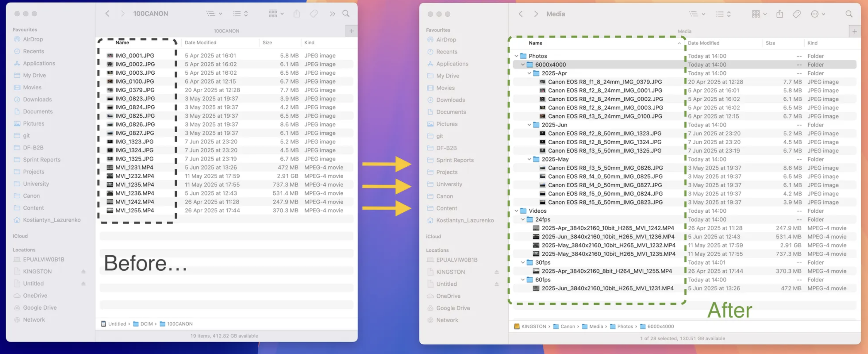Eject the KINGSTON drive in Media sidebar
This screenshot has width=868, height=354.
(x=496, y=272)
